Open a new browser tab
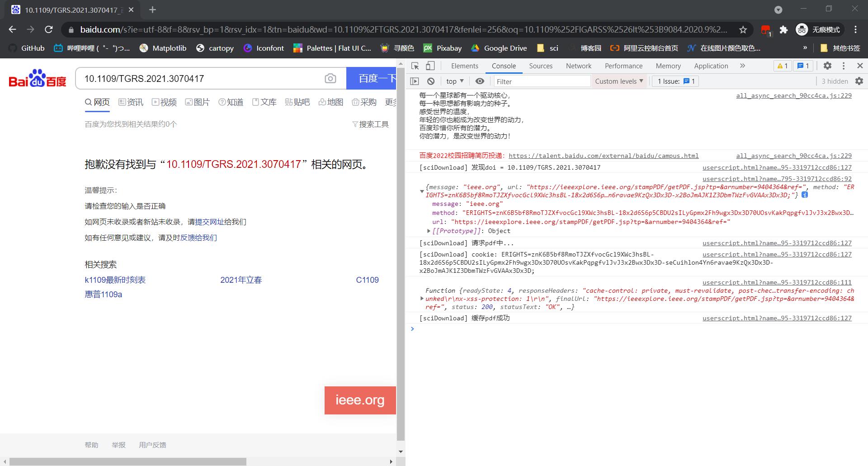Image resolution: width=868 pixels, height=466 pixels. 152,10
